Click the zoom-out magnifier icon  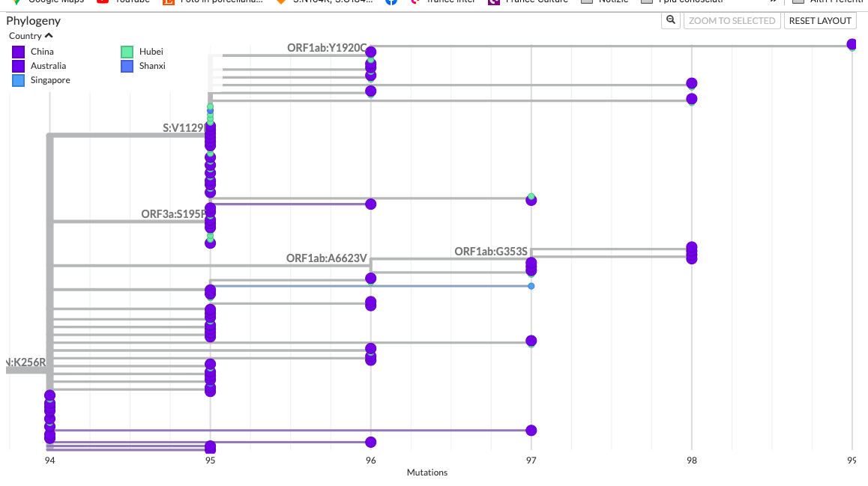click(670, 20)
